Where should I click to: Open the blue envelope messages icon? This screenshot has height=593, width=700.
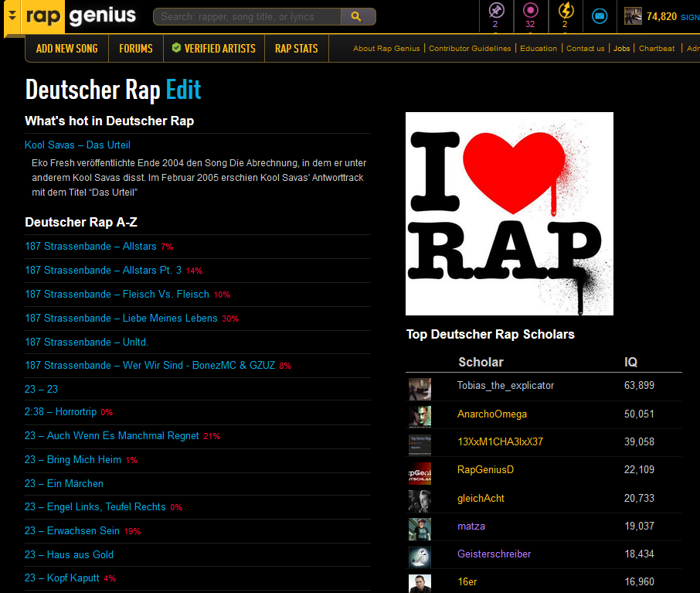tap(600, 15)
